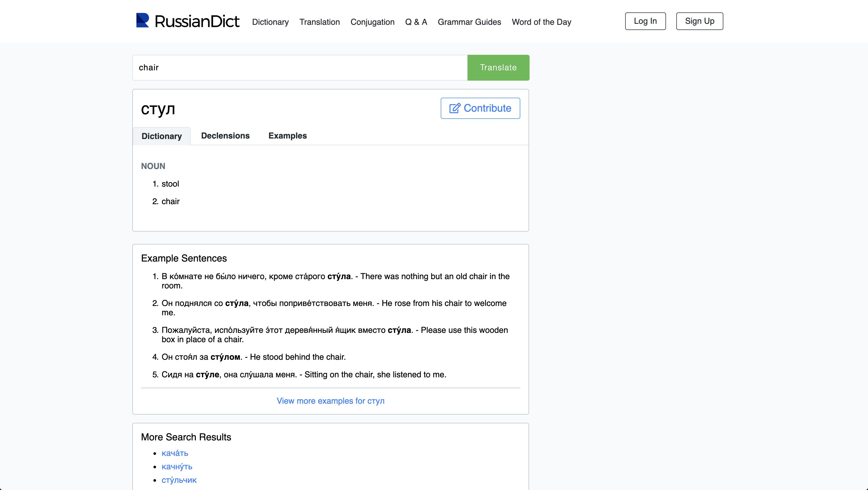Viewport: 868px width, 490px height.
Task: Switch to the Examples tab
Action: tap(288, 136)
